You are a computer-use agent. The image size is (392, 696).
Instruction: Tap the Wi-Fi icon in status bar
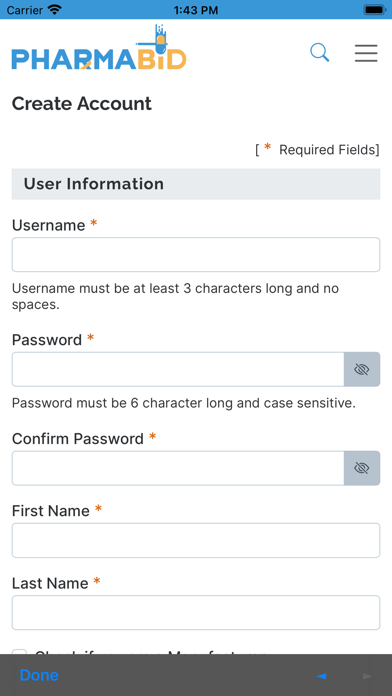(x=55, y=10)
